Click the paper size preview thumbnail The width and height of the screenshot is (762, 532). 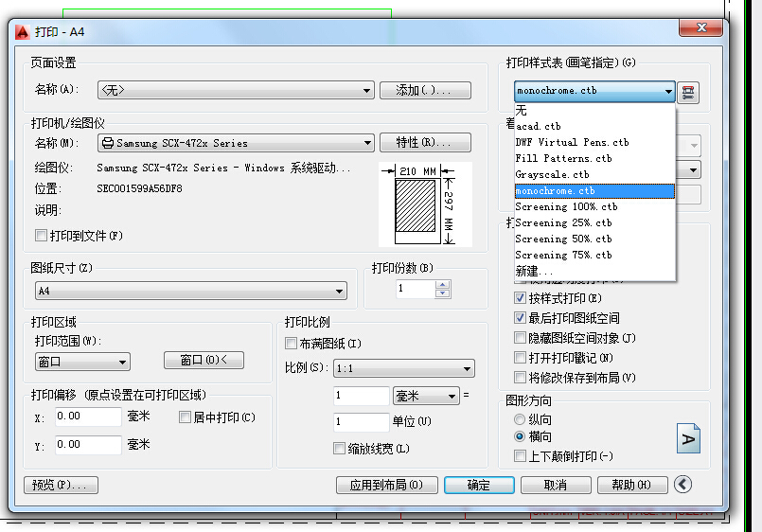(x=425, y=204)
